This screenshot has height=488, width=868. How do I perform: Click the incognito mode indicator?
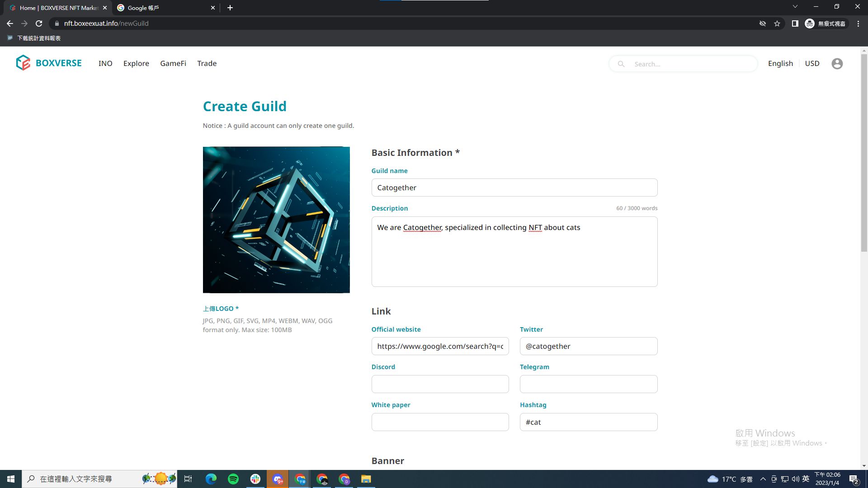click(x=826, y=23)
